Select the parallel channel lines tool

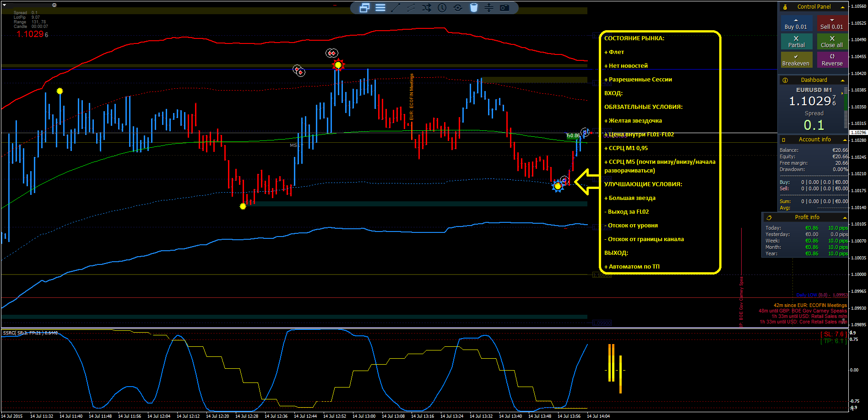(x=411, y=8)
